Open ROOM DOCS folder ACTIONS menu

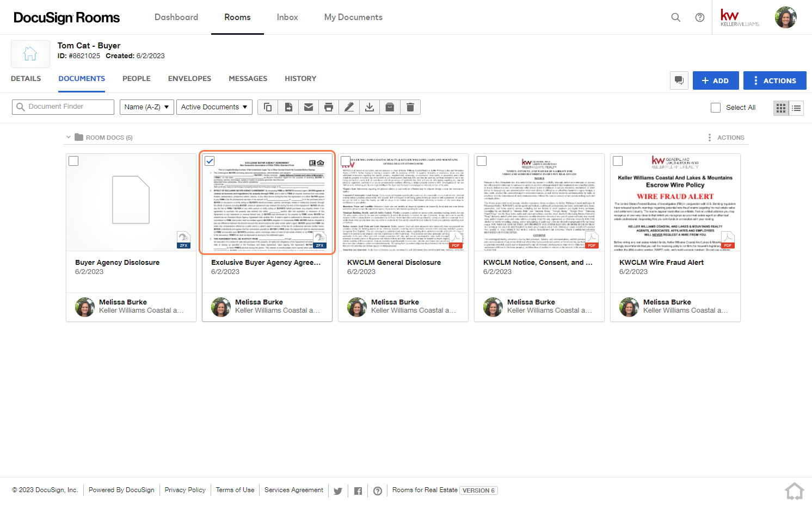(x=726, y=138)
